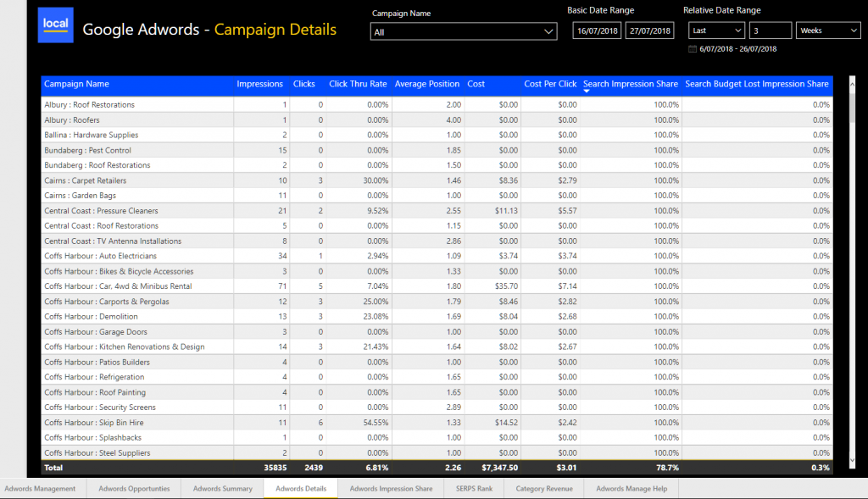Click the table scrollbar up arrow
The width and height of the screenshot is (868, 499).
852,84
